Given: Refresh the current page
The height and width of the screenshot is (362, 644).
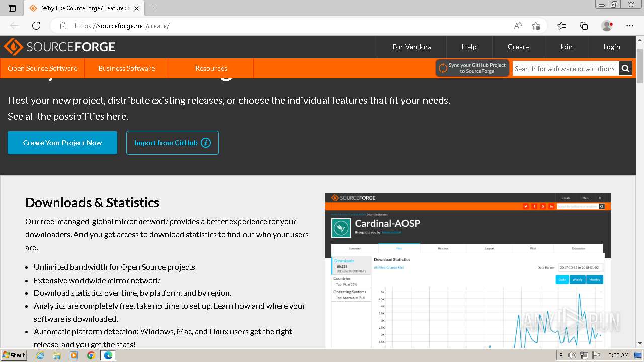Looking at the screenshot, I should coord(36,26).
